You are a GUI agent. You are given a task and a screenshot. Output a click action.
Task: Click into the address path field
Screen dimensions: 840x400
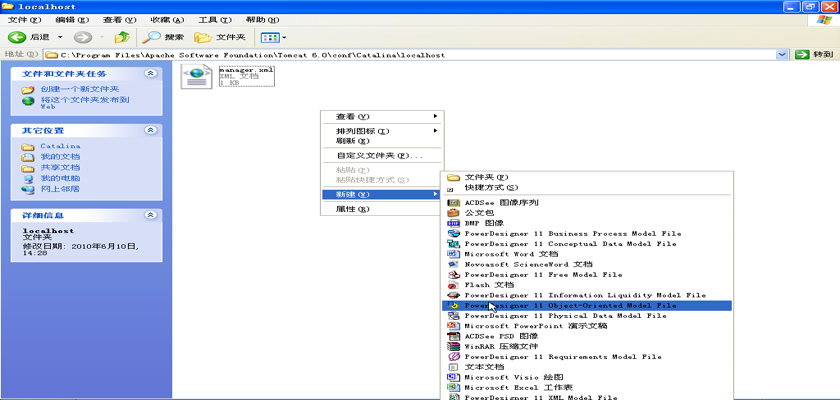click(410, 55)
